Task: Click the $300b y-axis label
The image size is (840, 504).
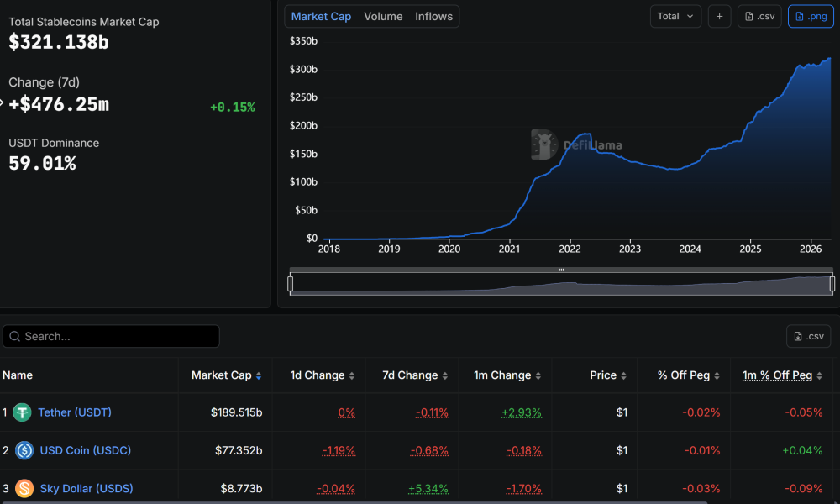Action: click(x=303, y=69)
